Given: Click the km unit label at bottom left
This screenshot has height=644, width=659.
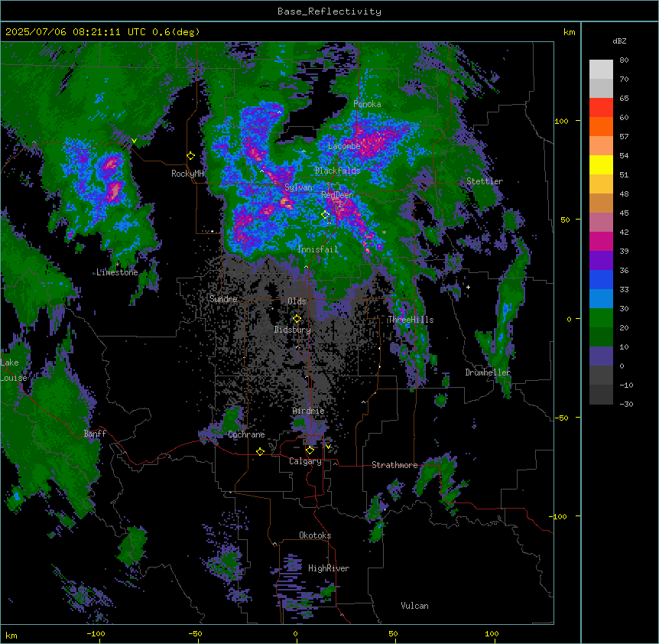Looking at the screenshot, I should click(x=11, y=636).
